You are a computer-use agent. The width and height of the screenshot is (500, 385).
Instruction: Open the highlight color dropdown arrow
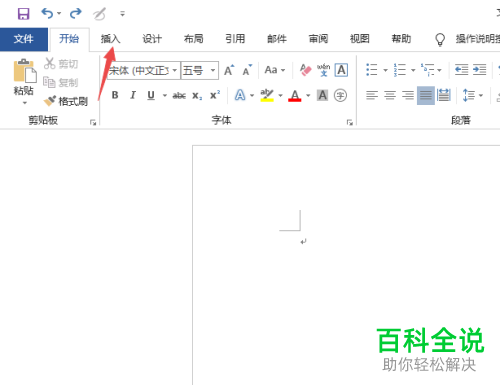tap(281, 96)
